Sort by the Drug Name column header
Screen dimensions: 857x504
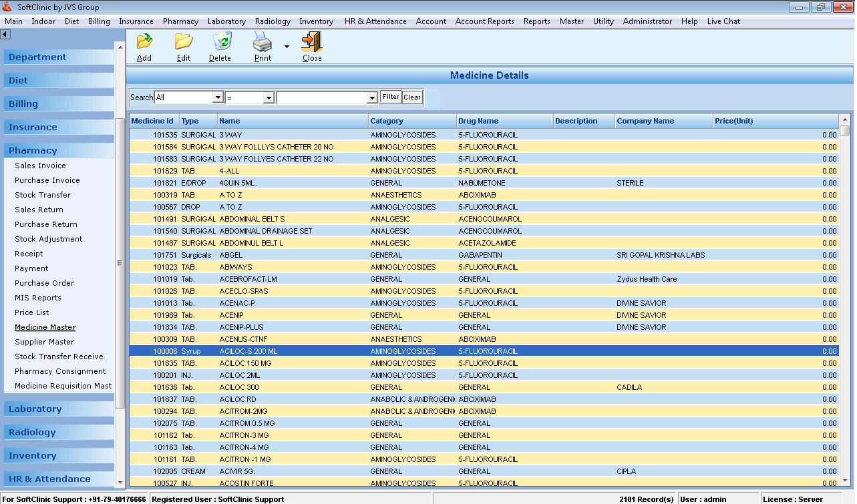pos(477,121)
